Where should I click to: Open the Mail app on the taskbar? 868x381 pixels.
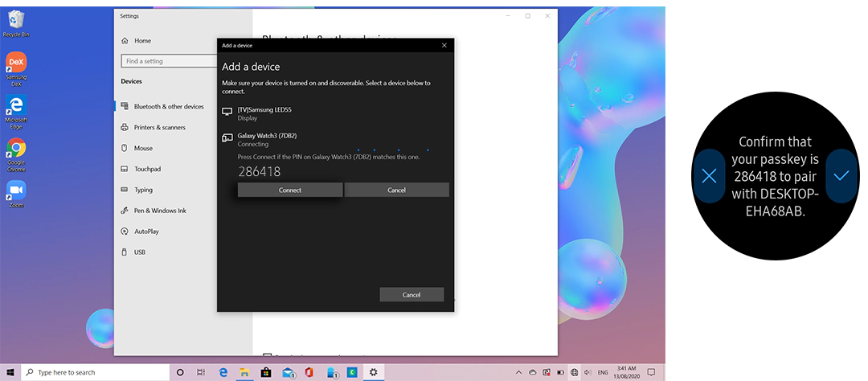(288, 372)
